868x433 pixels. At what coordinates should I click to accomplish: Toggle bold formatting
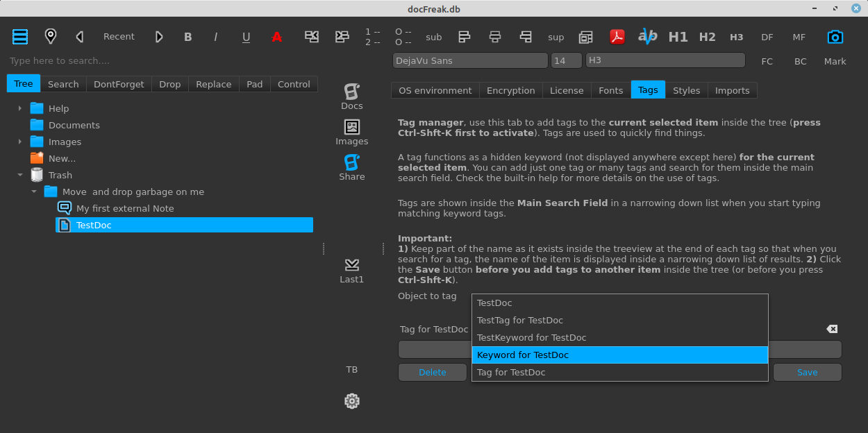click(187, 37)
